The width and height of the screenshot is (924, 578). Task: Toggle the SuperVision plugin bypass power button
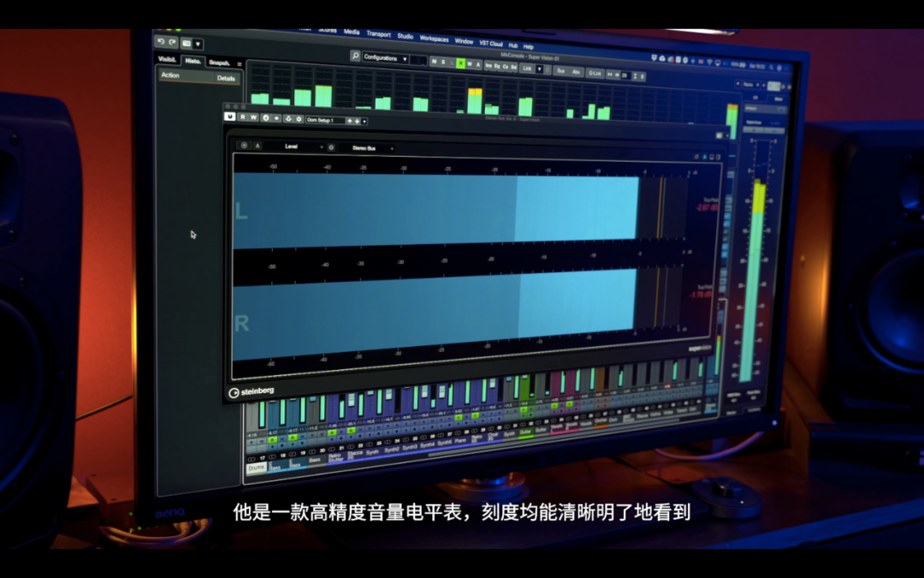[230, 116]
